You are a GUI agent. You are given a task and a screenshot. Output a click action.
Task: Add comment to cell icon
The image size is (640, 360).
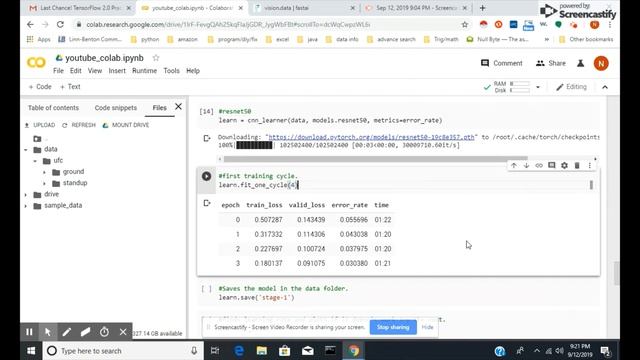(551, 165)
